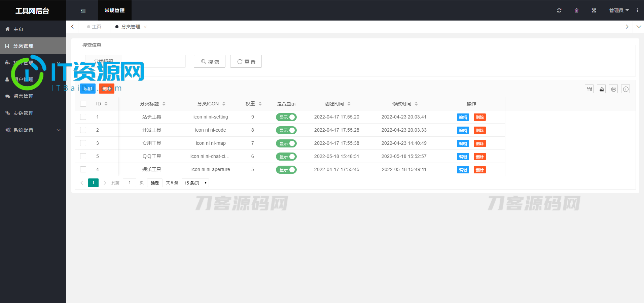Click the trash clear-cache icon in header
The height and width of the screenshot is (303, 644).
[x=576, y=10]
